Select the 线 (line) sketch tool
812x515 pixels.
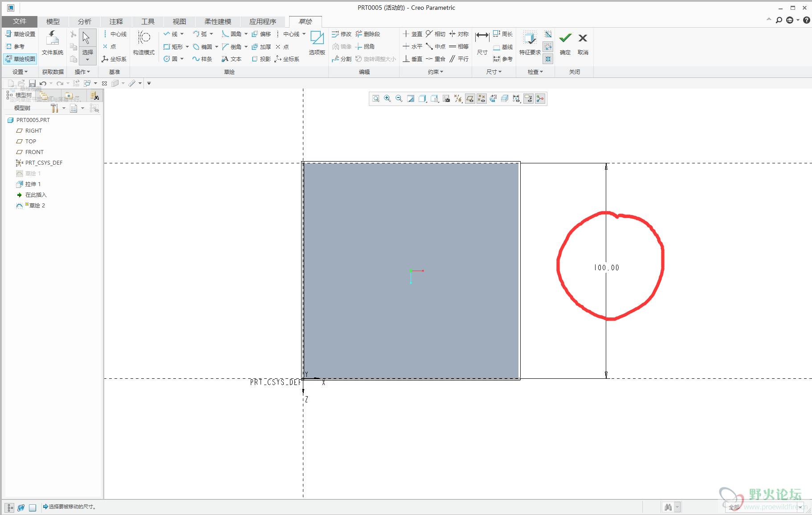tap(171, 34)
